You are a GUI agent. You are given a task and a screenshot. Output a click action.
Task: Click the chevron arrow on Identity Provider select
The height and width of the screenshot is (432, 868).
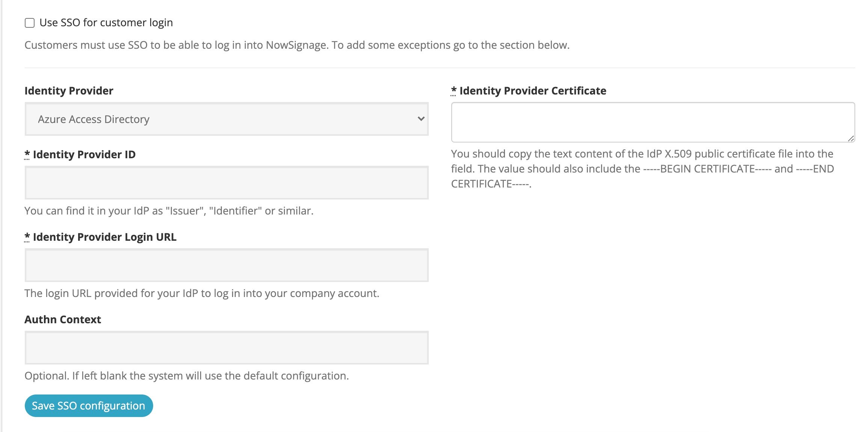click(421, 119)
